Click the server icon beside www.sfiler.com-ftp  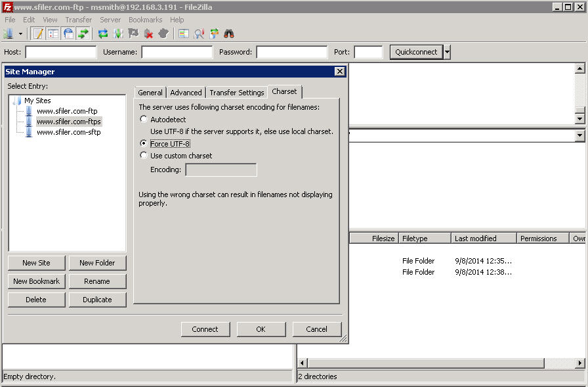[29, 111]
